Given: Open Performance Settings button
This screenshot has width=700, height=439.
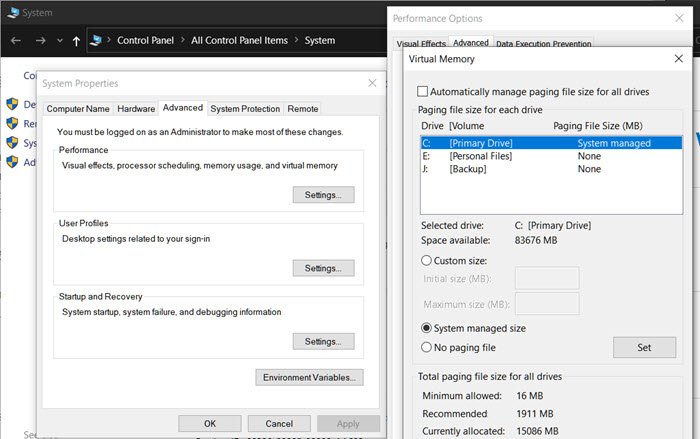Looking at the screenshot, I should [x=323, y=195].
